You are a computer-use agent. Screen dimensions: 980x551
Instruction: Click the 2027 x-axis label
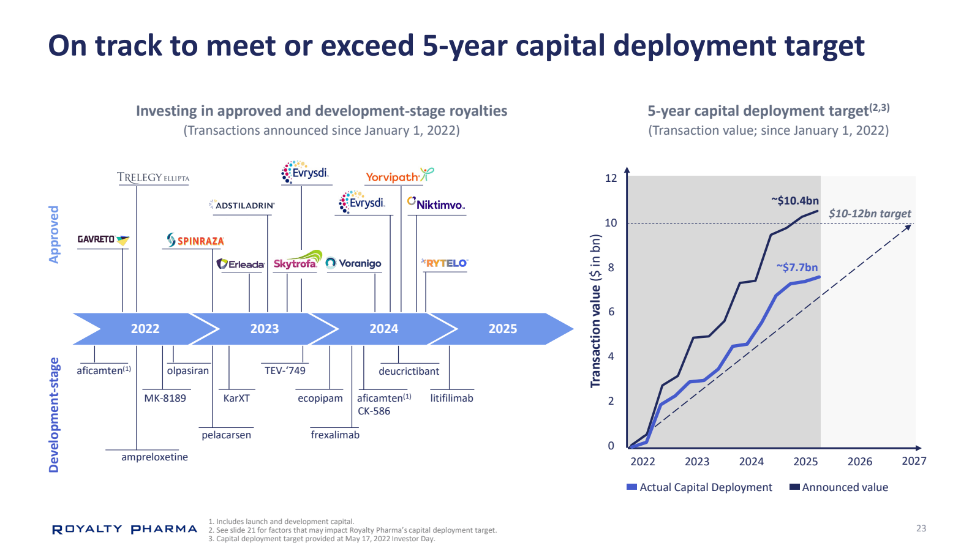pyautogui.click(x=914, y=461)
